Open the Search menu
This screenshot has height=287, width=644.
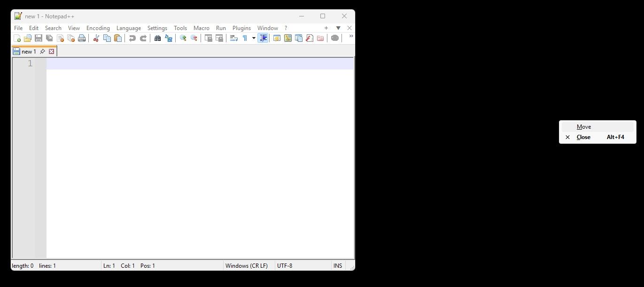(x=53, y=28)
